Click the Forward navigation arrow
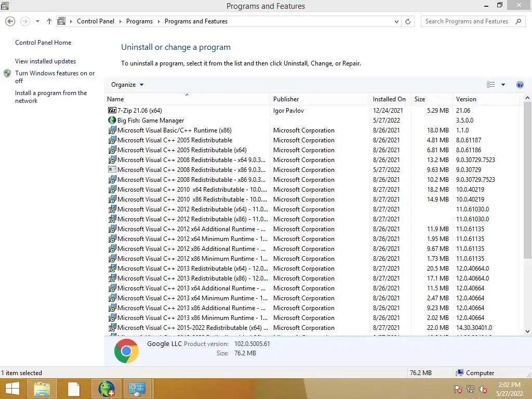Image resolution: width=532 pixels, height=399 pixels. pos(25,21)
